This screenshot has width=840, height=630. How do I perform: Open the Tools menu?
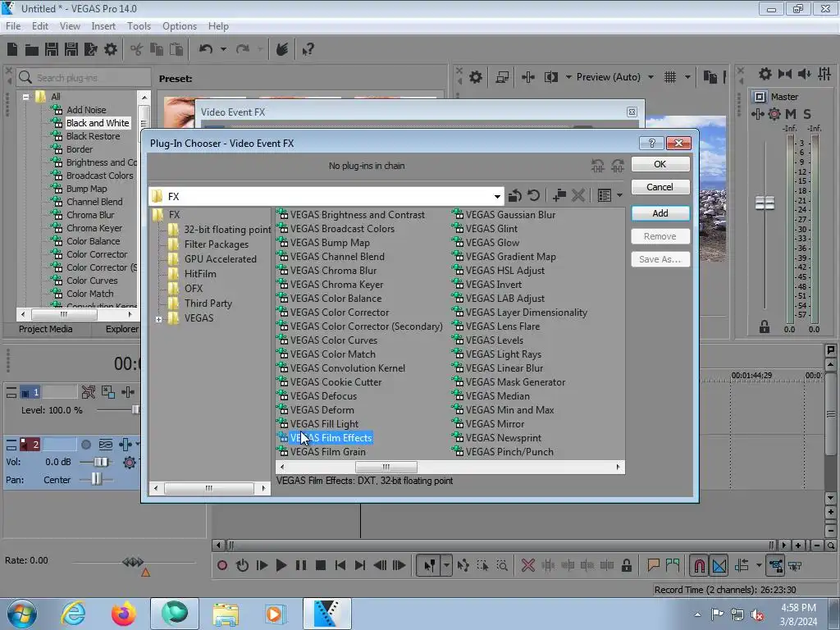point(139,26)
